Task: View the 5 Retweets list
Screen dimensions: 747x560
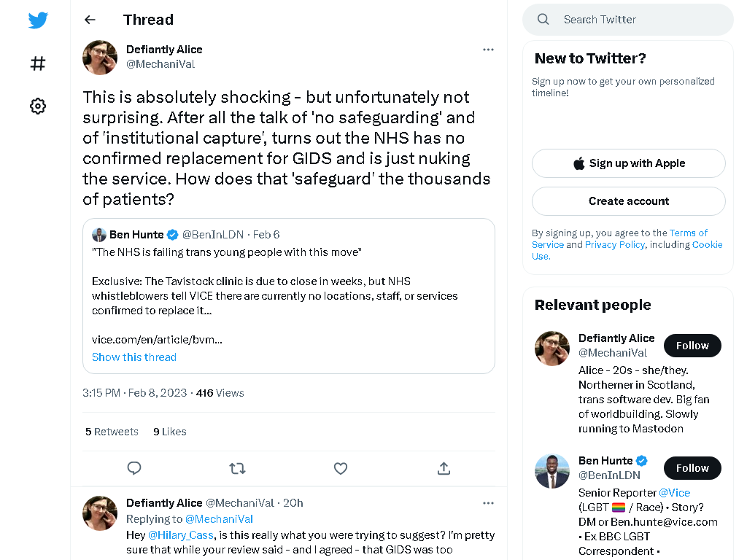Action: pos(112,432)
